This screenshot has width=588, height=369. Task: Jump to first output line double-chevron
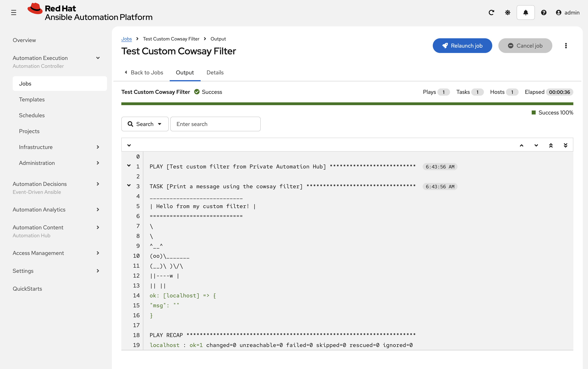click(x=551, y=145)
